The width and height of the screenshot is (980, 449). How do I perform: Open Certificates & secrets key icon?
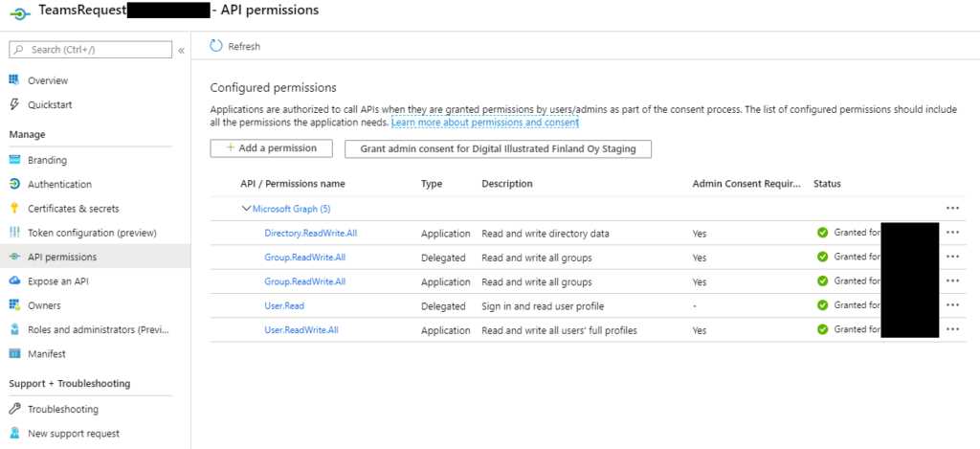tap(14, 209)
